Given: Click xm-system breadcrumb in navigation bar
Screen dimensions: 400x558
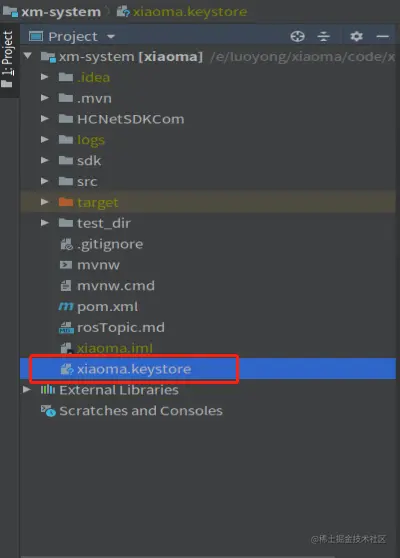Looking at the screenshot, I should coord(61,12).
